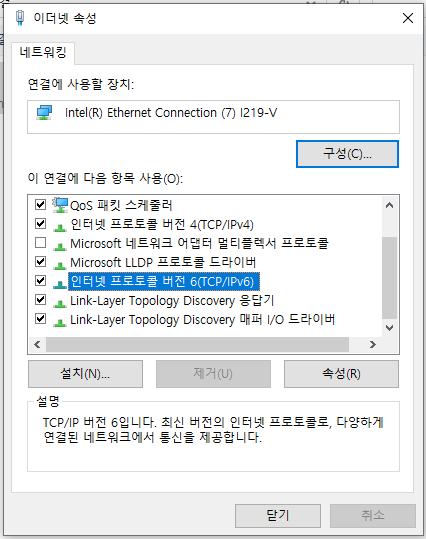Click the list's scroll down arrow
The image size is (426, 539).
(390, 328)
